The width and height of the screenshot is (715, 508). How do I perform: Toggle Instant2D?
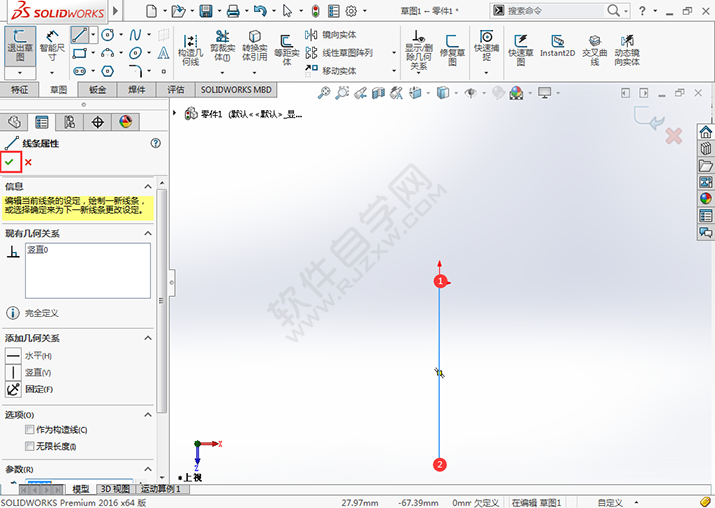pos(557,46)
